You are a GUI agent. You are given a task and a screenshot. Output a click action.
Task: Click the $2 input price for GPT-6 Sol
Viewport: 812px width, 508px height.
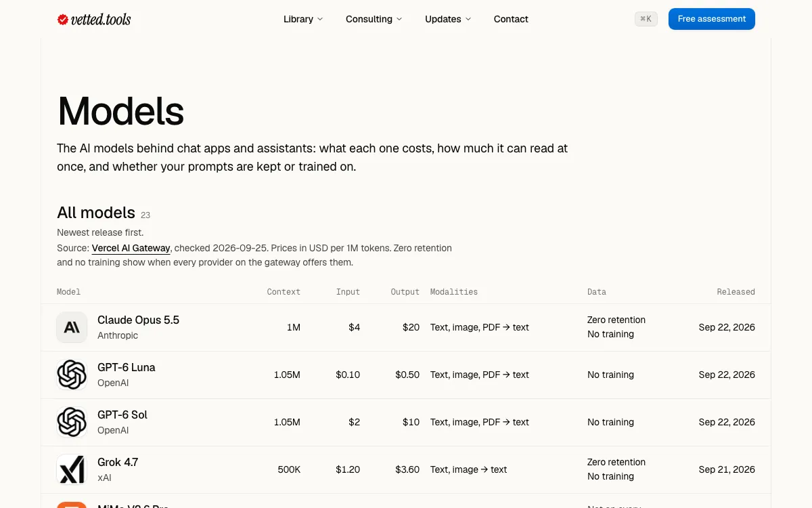click(x=355, y=422)
